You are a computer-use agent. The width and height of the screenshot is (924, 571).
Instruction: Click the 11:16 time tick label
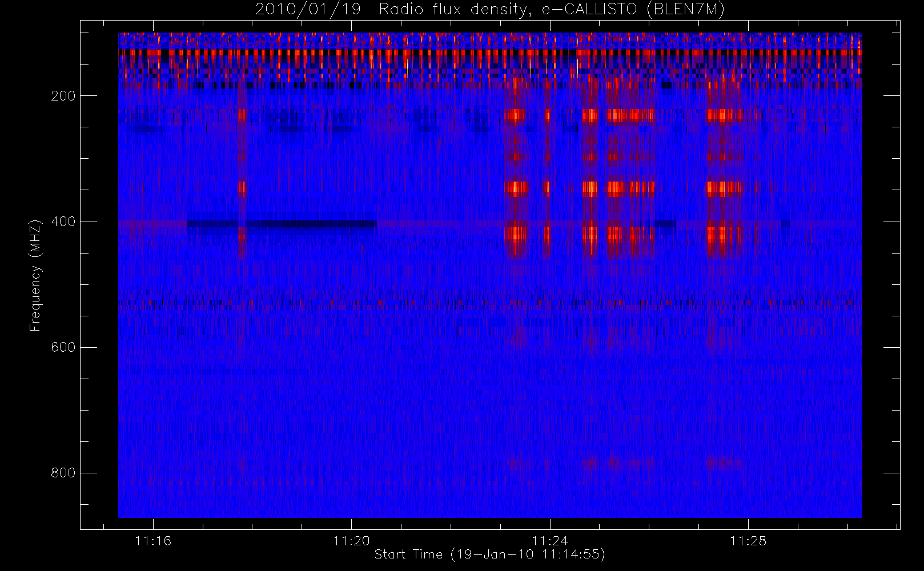[x=153, y=541]
